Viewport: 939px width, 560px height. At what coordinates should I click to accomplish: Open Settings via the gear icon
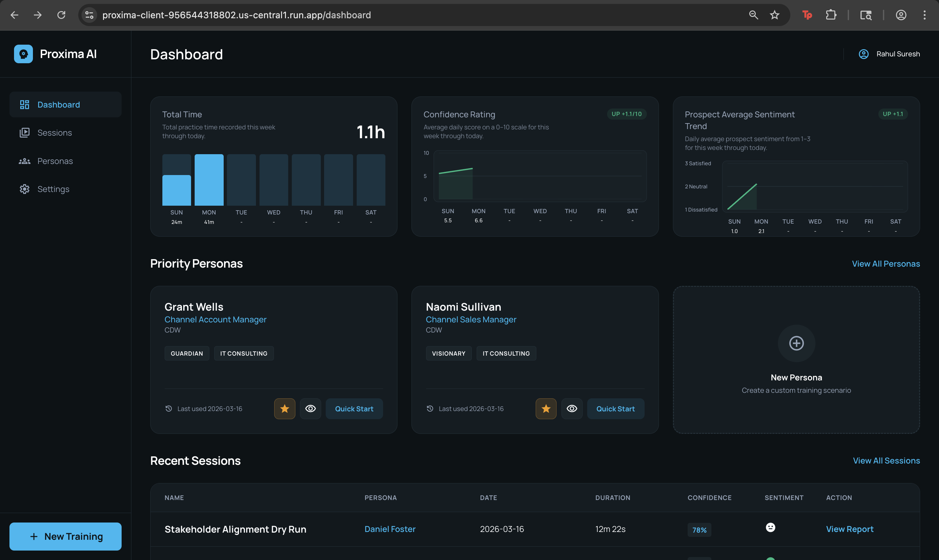(24, 189)
